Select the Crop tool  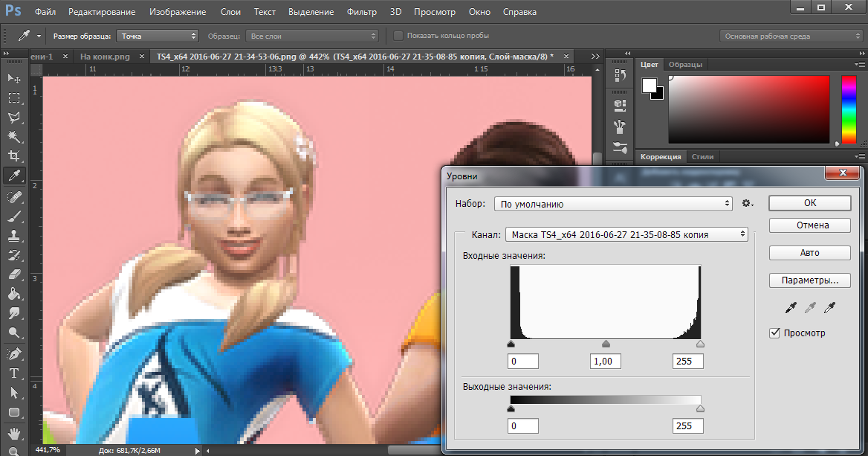coord(14,156)
